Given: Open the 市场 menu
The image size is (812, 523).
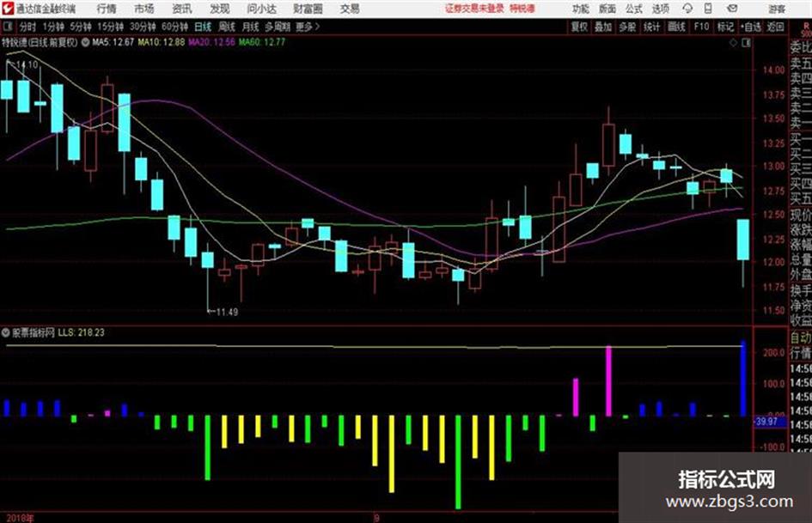Looking at the screenshot, I should click(x=144, y=9).
